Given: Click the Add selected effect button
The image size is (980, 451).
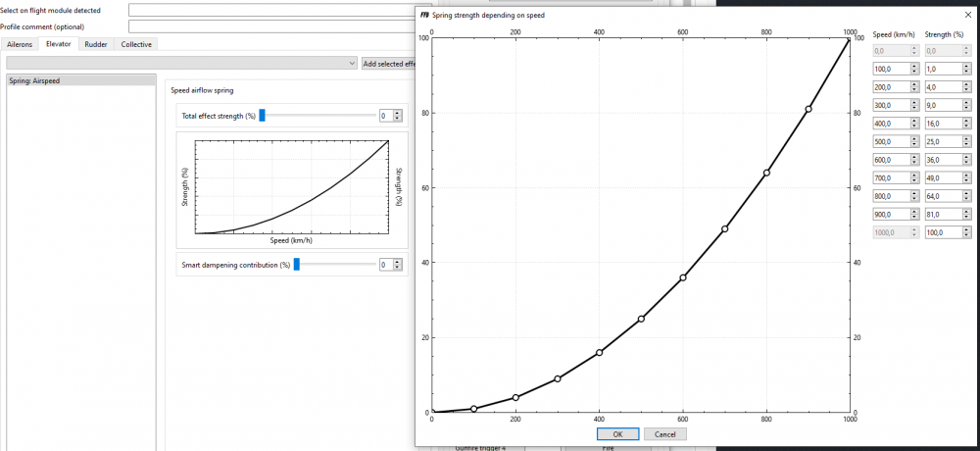Looking at the screenshot, I should (389, 63).
